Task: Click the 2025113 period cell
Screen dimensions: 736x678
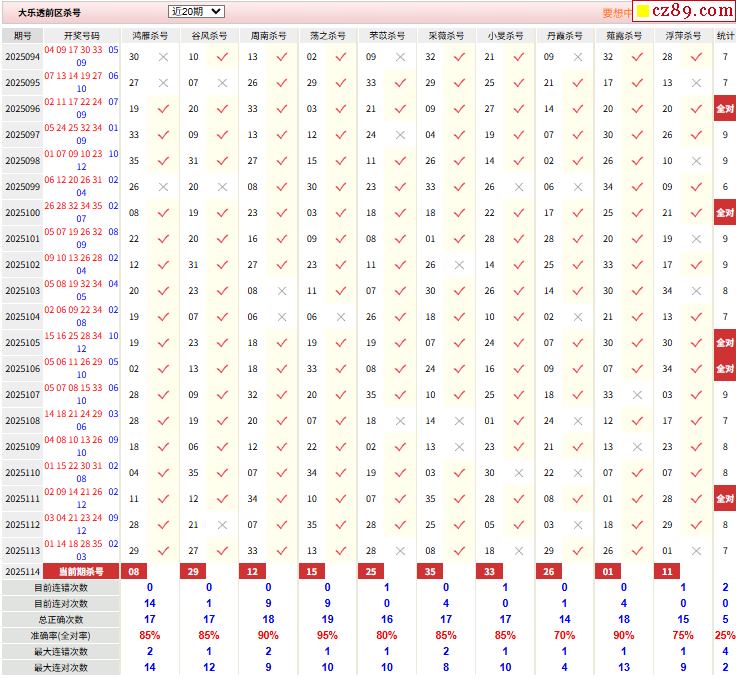Action: pyautogui.click(x=22, y=551)
